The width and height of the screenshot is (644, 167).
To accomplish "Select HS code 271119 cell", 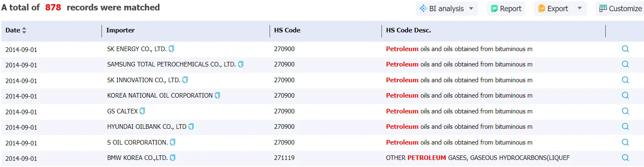I will point(284,158).
